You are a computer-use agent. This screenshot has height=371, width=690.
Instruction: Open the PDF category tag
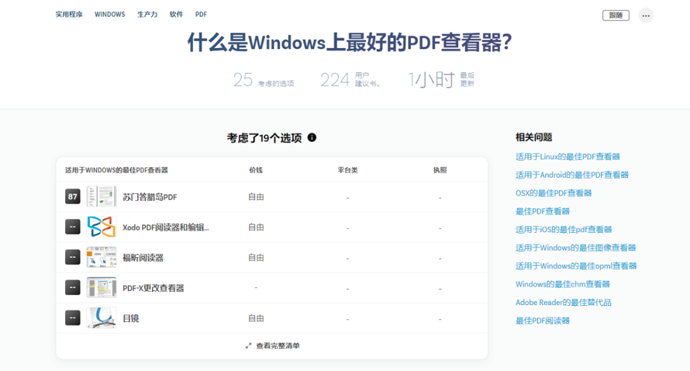[x=201, y=15]
